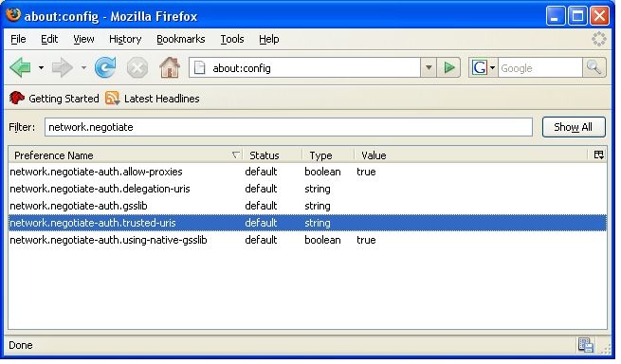Open the back history dropdown arrow

click(41, 67)
